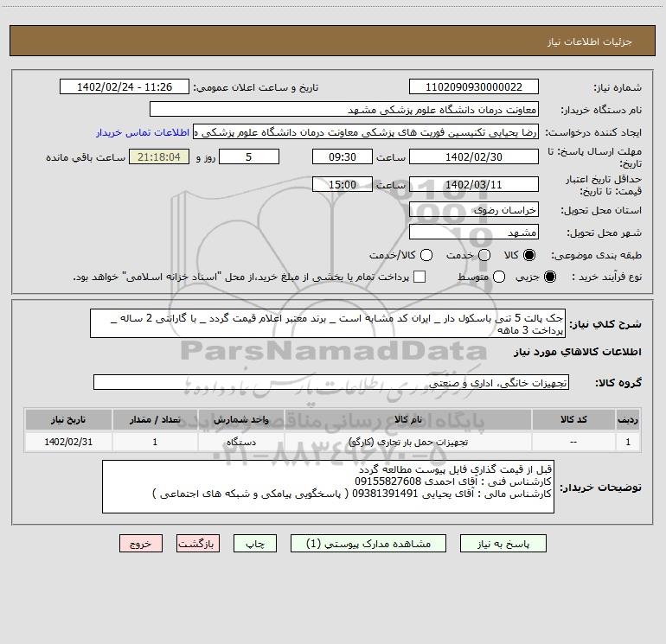
Task: Click the کد کالا column header
Action: [x=573, y=419]
